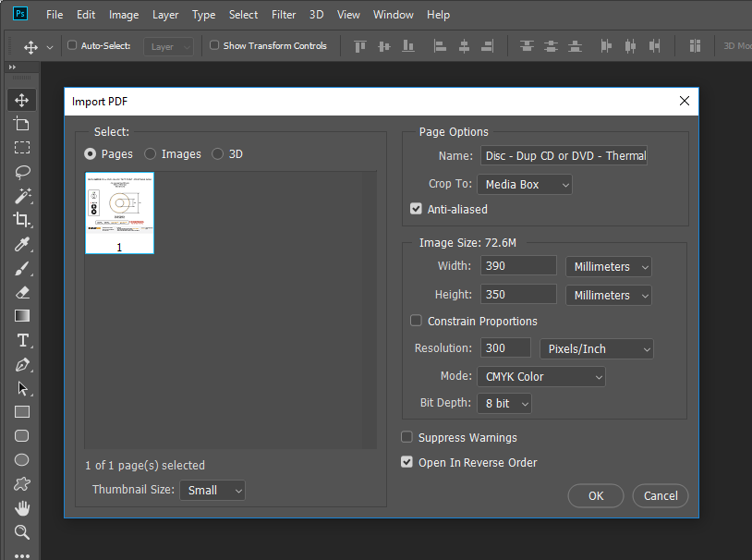Select the Hand tool

pyautogui.click(x=21, y=508)
